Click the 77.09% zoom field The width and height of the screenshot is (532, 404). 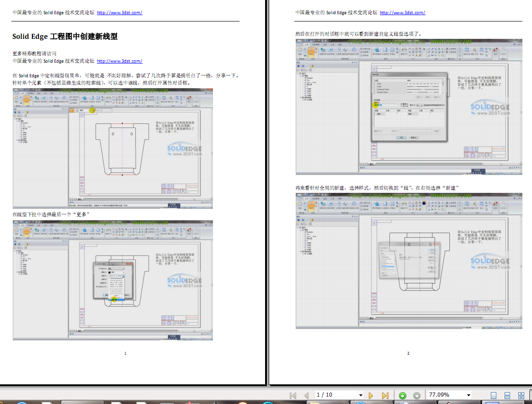446,395
